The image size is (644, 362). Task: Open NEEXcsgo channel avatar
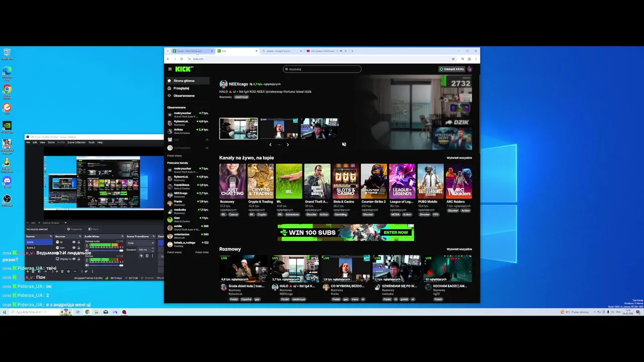(223, 84)
